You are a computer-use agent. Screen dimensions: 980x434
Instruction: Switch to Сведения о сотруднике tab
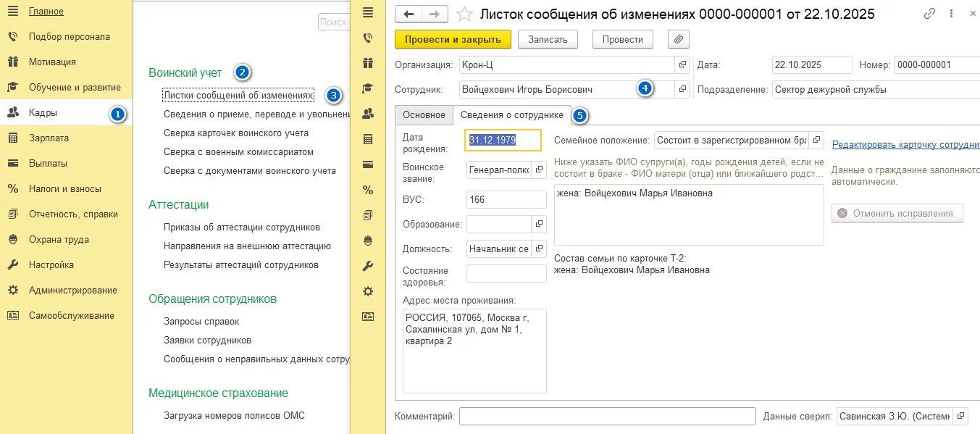point(512,114)
